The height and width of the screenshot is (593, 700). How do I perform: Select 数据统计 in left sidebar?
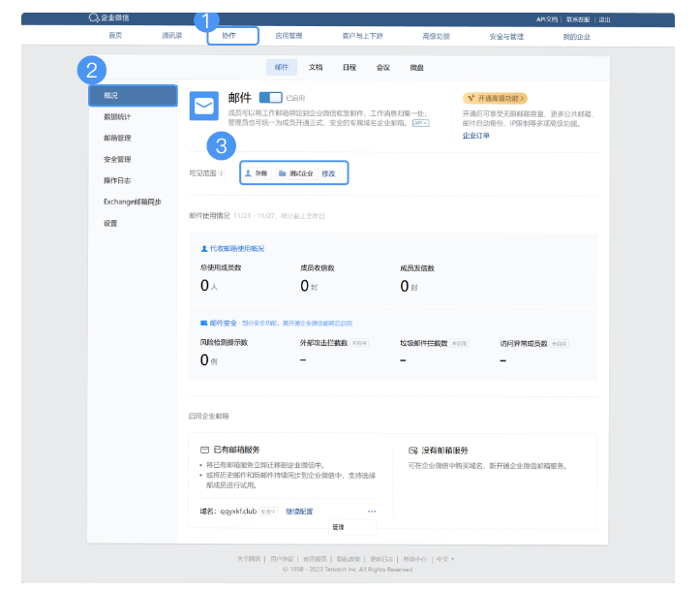click(x=117, y=116)
